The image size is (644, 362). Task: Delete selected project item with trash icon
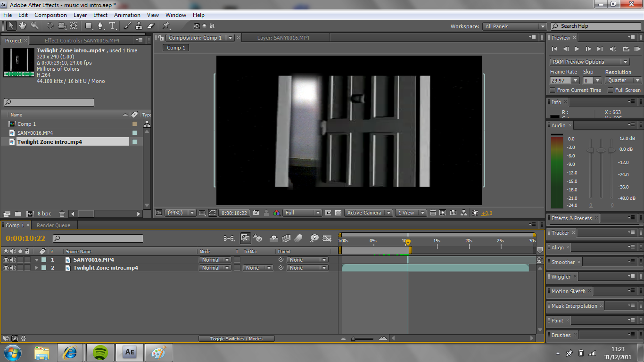pos(62,214)
